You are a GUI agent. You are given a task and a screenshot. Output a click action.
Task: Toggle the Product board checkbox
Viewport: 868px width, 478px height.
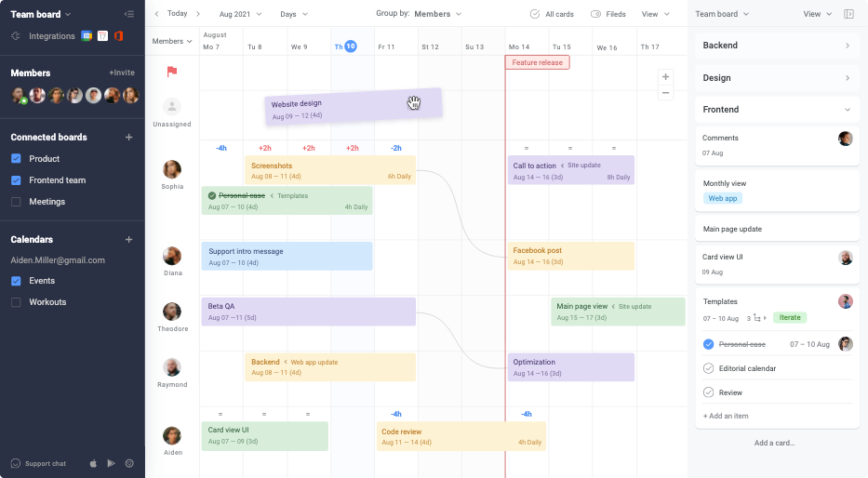(16, 159)
